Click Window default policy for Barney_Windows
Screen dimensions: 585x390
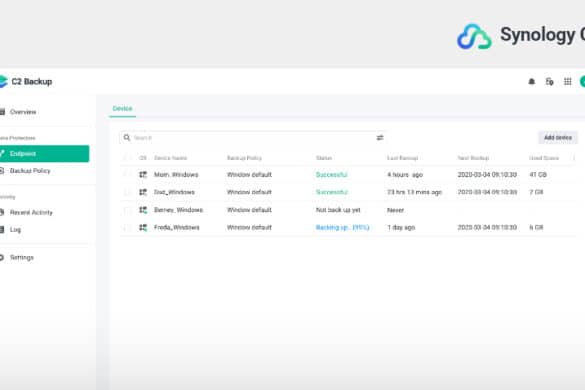[249, 210]
